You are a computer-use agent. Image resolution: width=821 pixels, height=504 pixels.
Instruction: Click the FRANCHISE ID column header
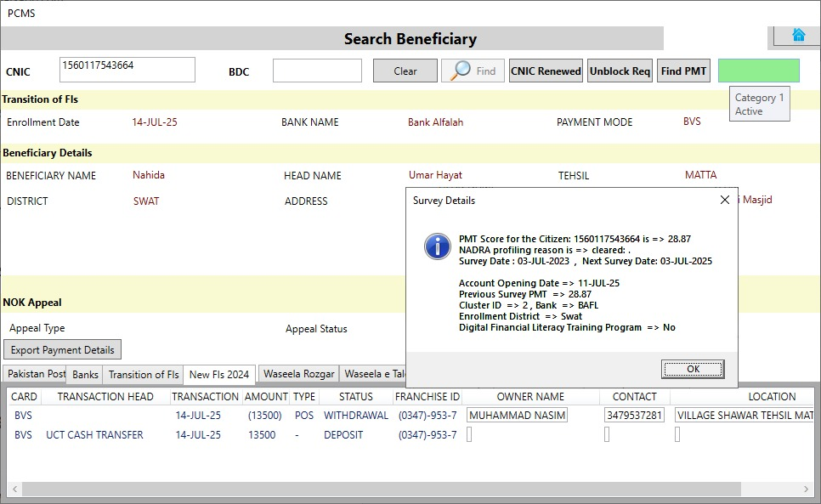(x=427, y=397)
